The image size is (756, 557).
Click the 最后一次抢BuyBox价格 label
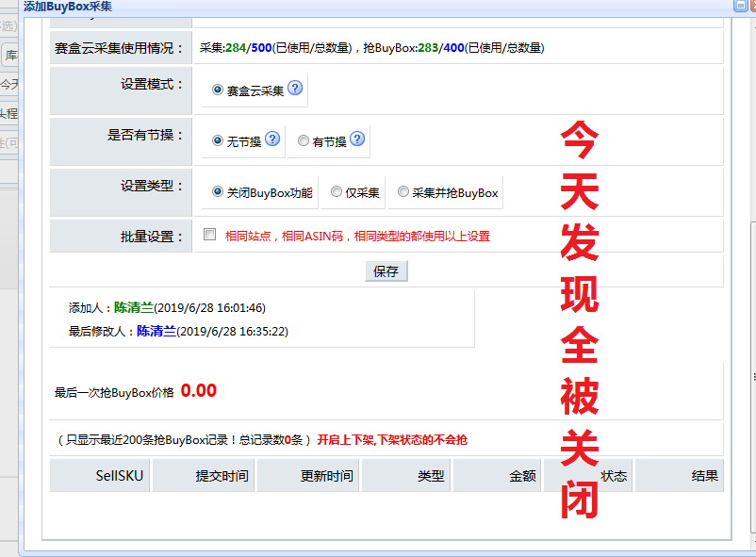click(114, 393)
